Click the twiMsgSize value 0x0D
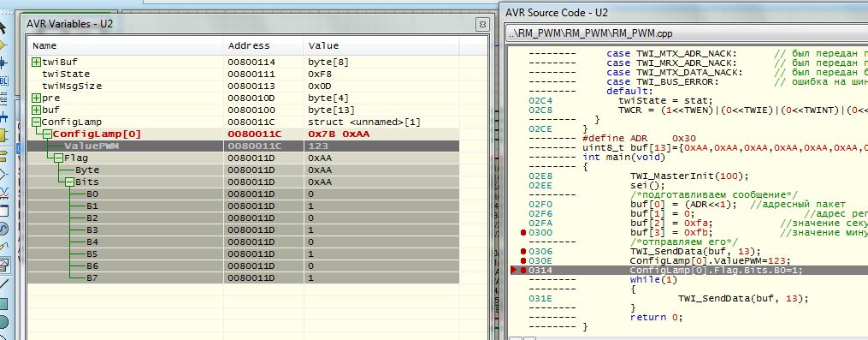The image size is (868, 340). [320, 86]
